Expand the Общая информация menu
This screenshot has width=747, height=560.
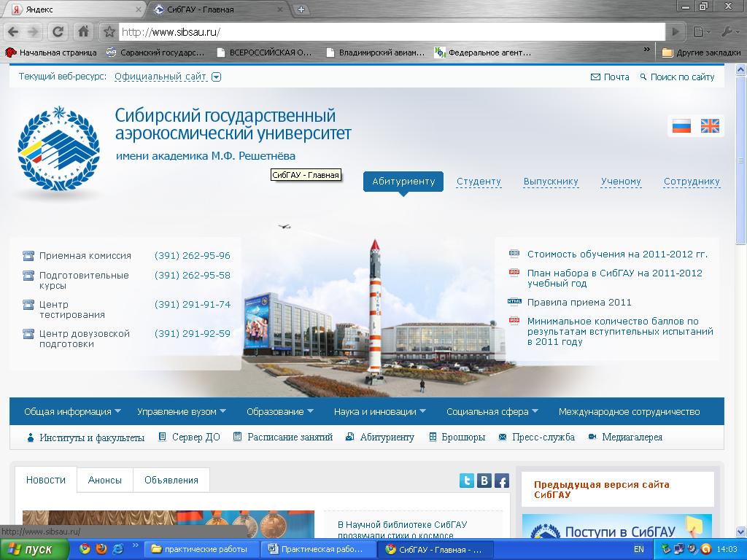click(72, 411)
